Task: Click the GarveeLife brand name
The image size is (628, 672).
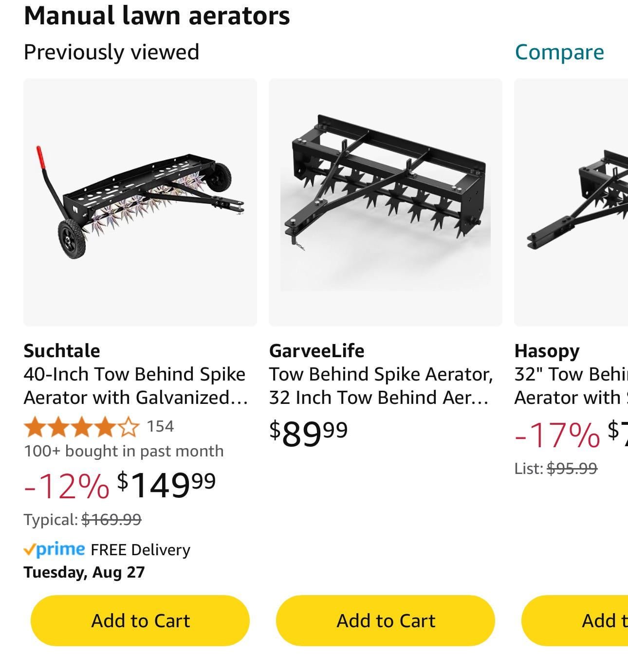Action: click(x=316, y=351)
